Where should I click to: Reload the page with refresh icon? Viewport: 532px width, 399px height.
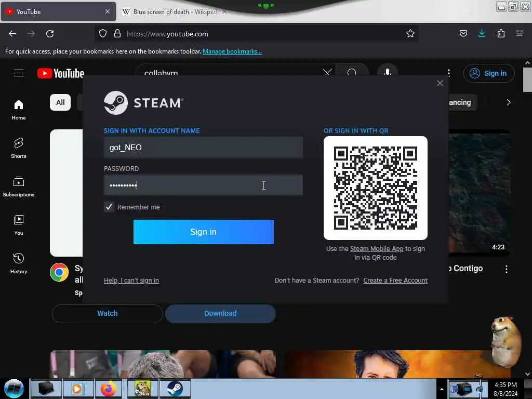50,34
